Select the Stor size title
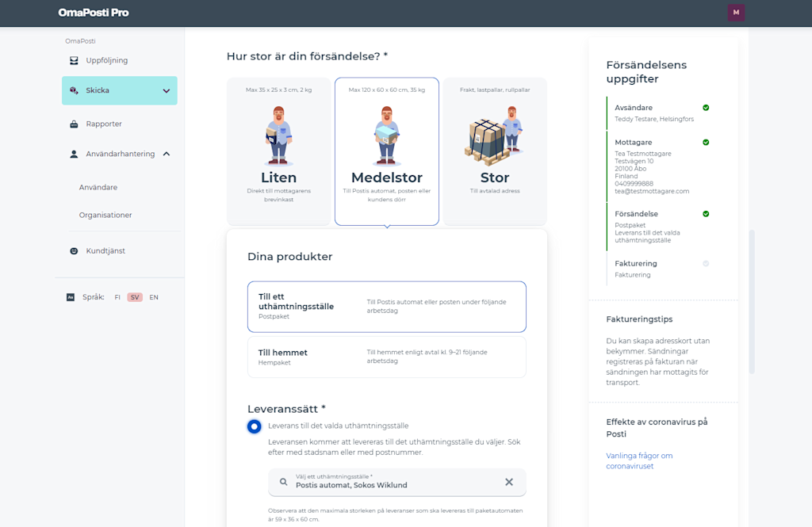 (495, 178)
